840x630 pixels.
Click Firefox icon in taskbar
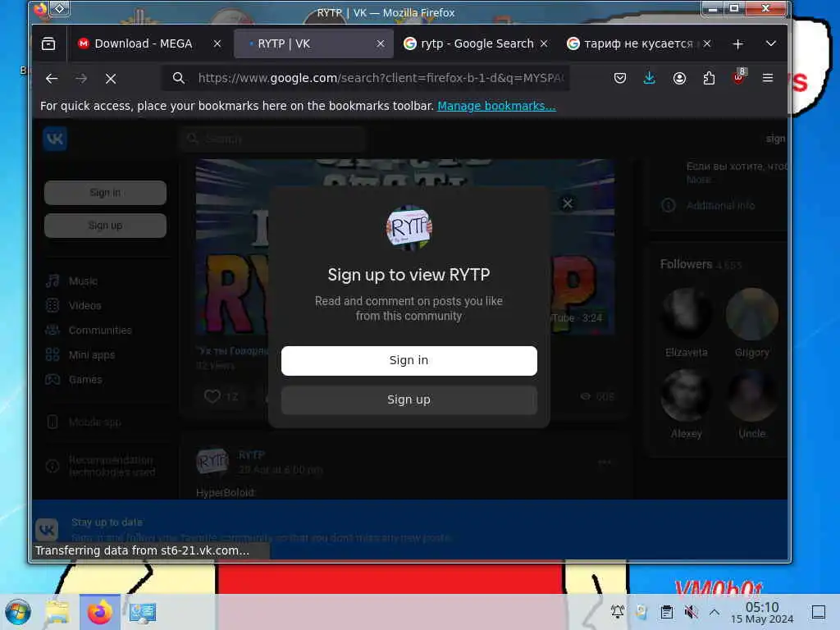tap(99, 612)
